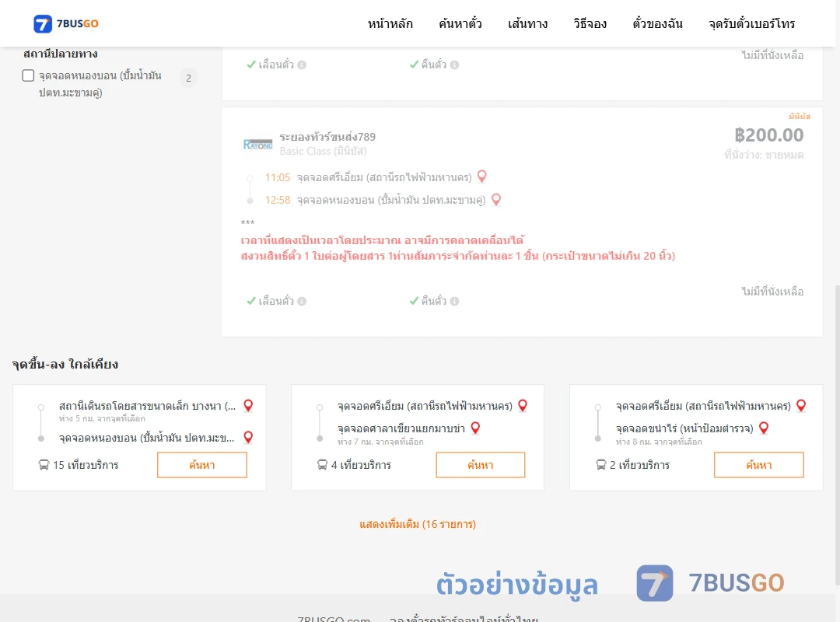
Task: Click the ฿200.00 ticket price
Action: pyautogui.click(x=768, y=135)
